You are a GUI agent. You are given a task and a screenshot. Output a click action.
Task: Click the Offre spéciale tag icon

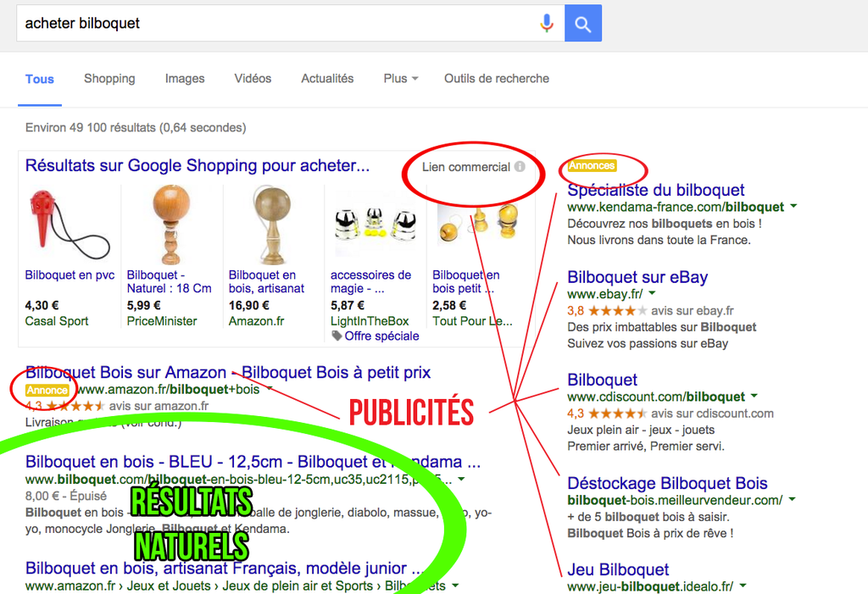pyautogui.click(x=336, y=336)
